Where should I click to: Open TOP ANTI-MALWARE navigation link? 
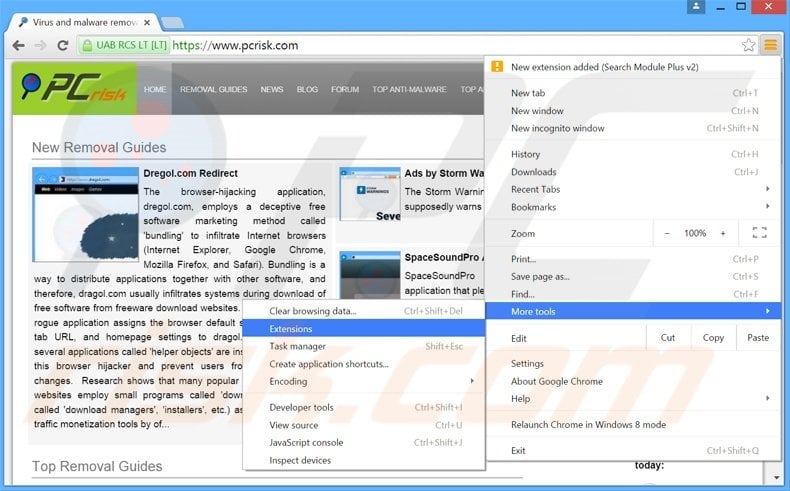click(410, 89)
